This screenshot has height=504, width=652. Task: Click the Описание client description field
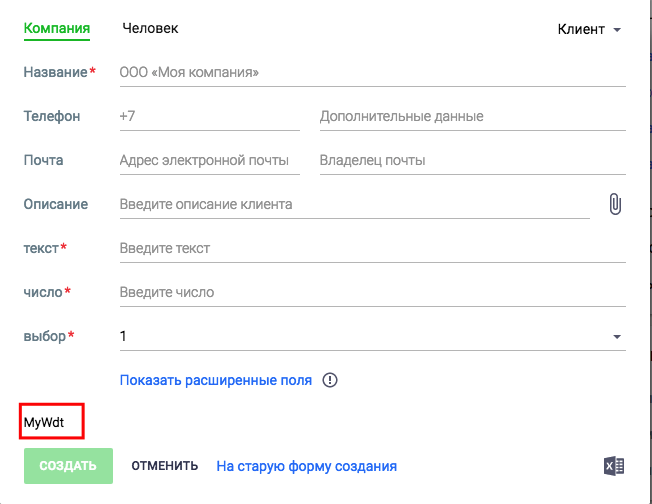[354, 205]
